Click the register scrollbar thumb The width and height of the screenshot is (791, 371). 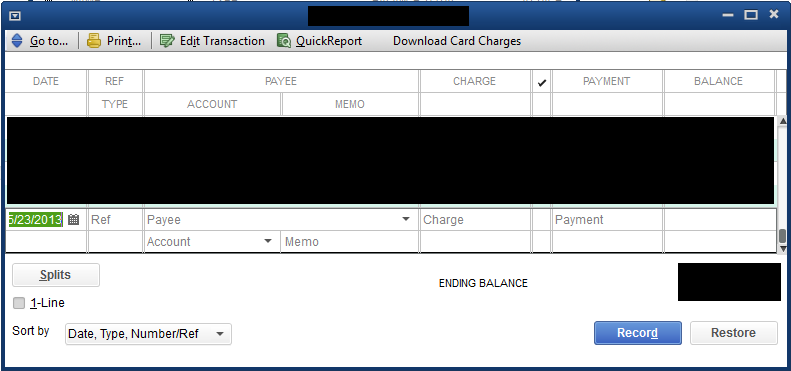(782, 236)
